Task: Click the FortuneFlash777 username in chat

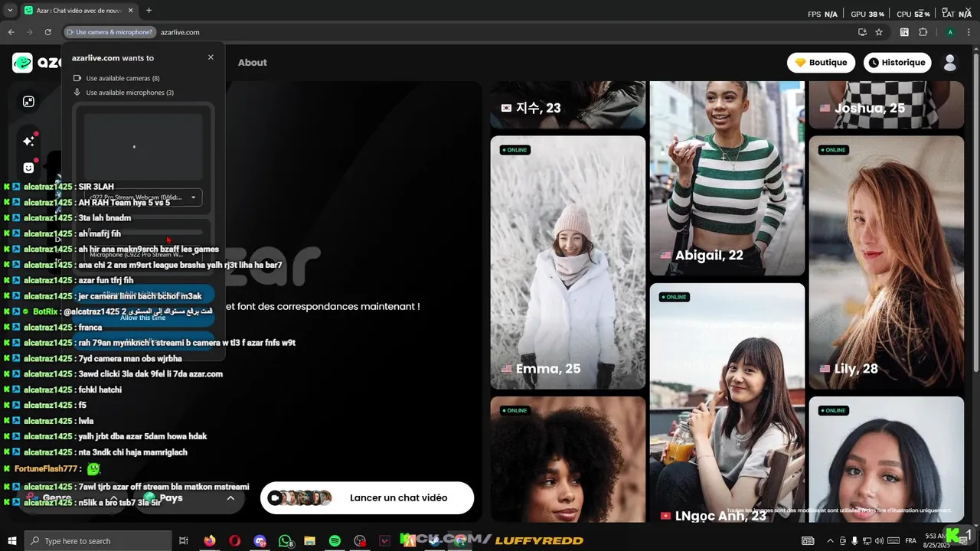Action: click(x=46, y=468)
